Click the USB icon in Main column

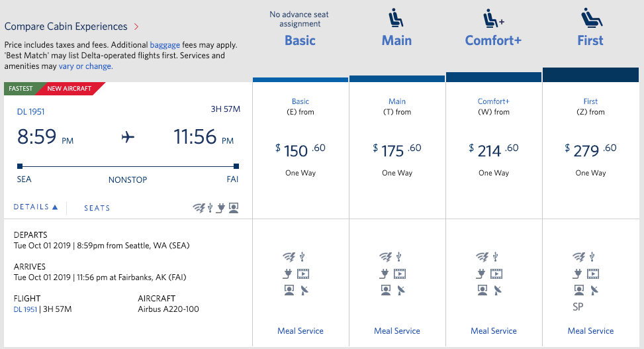[x=399, y=257]
